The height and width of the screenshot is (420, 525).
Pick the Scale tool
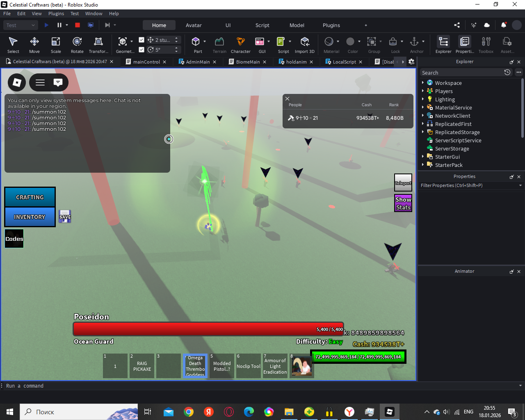[x=56, y=45]
